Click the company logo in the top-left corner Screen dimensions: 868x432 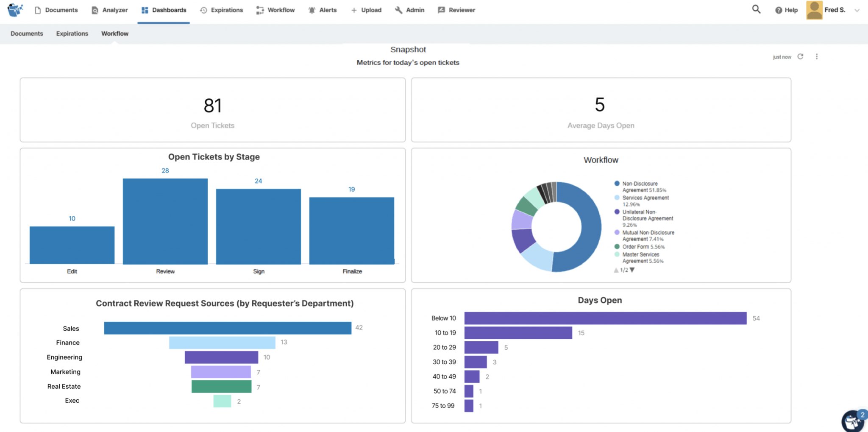pos(14,10)
